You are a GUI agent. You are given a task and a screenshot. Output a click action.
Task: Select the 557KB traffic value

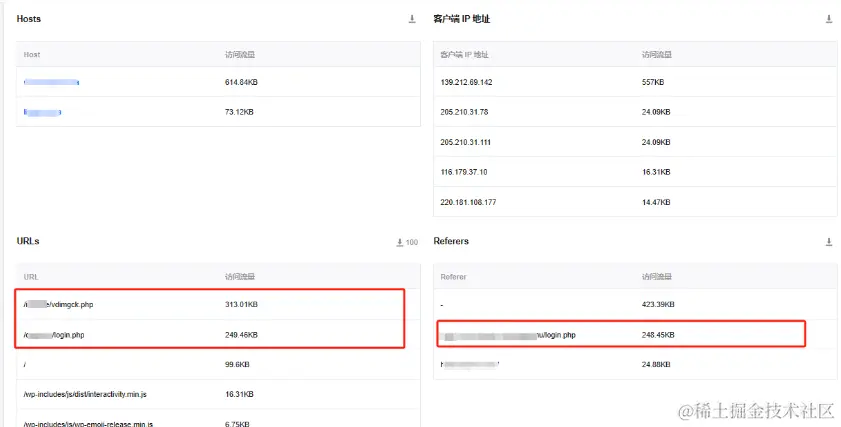[x=653, y=83]
